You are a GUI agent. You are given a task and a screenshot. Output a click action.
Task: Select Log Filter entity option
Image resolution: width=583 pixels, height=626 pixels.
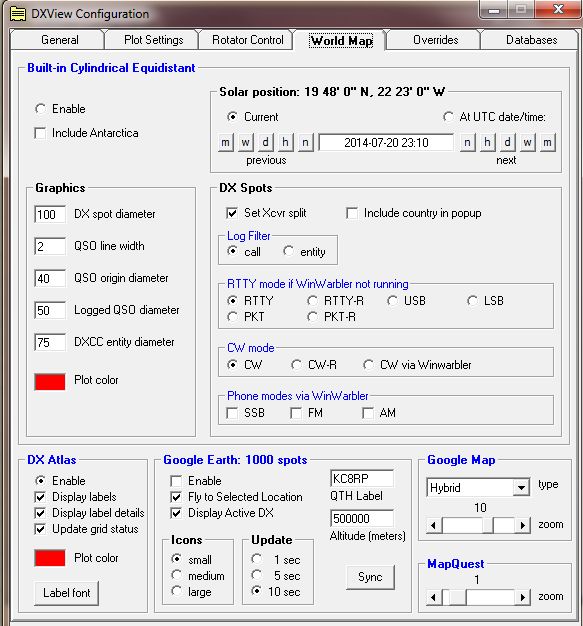(288, 251)
